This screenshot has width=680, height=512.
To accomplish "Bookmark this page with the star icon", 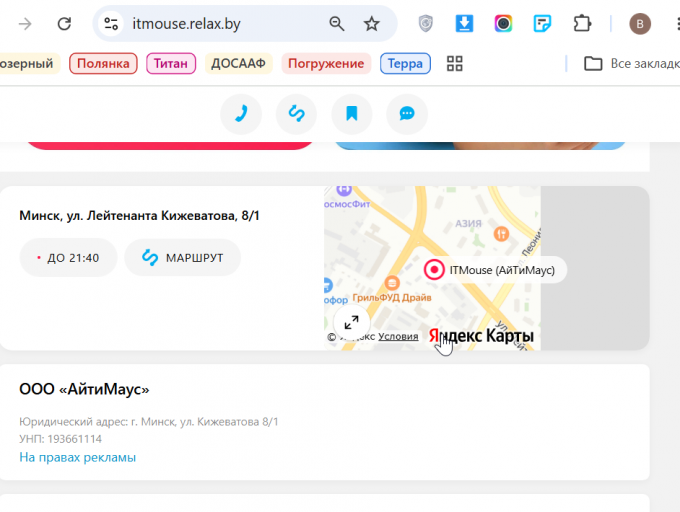I will 371,24.
